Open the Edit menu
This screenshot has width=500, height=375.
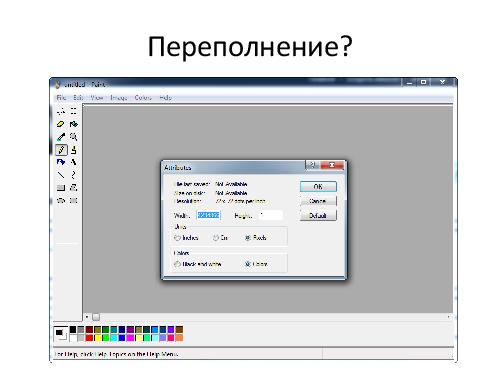78,98
